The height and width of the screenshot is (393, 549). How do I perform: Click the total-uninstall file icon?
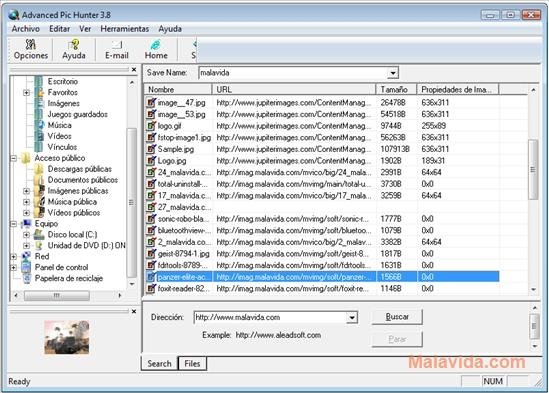(x=151, y=184)
